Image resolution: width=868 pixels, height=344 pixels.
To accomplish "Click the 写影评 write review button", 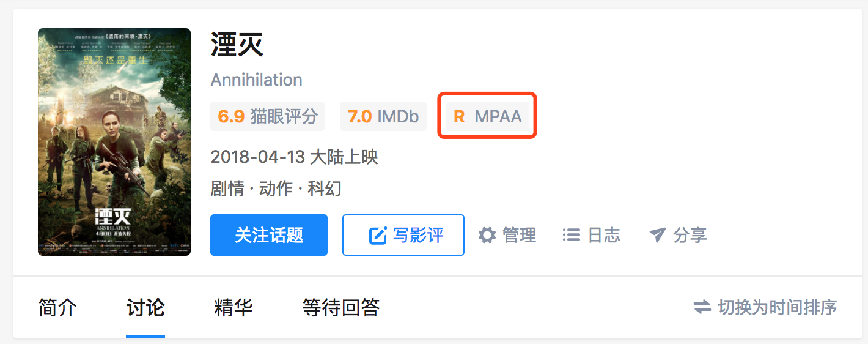I will [x=403, y=235].
